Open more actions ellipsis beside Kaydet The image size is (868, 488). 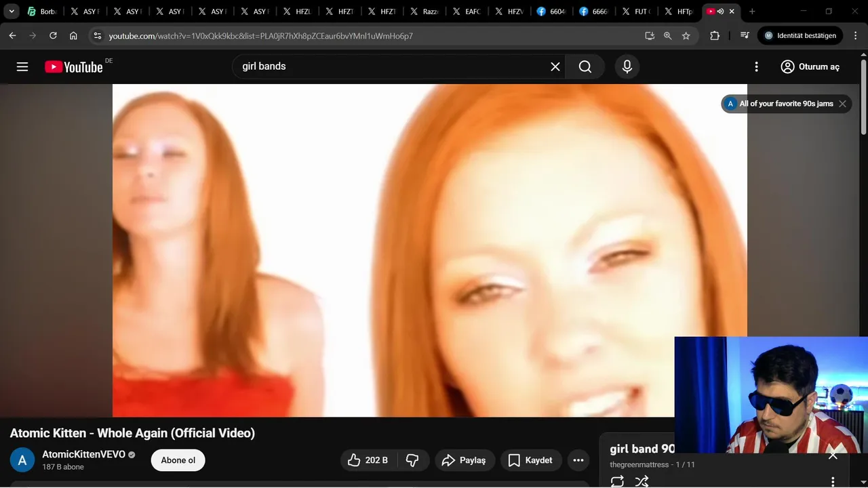tap(578, 460)
